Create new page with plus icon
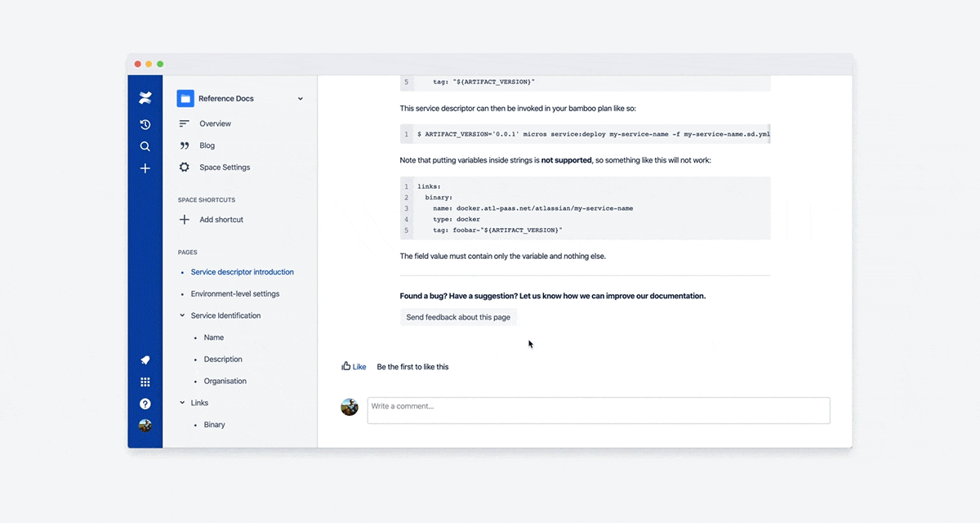This screenshot has height=523, width=980. coord(145,168)
